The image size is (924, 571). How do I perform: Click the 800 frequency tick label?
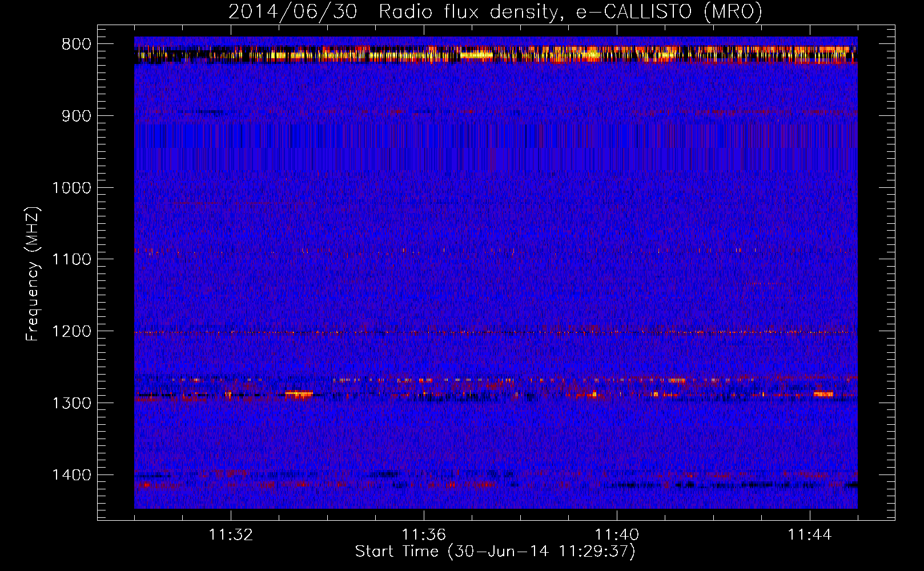coord(76,44)
